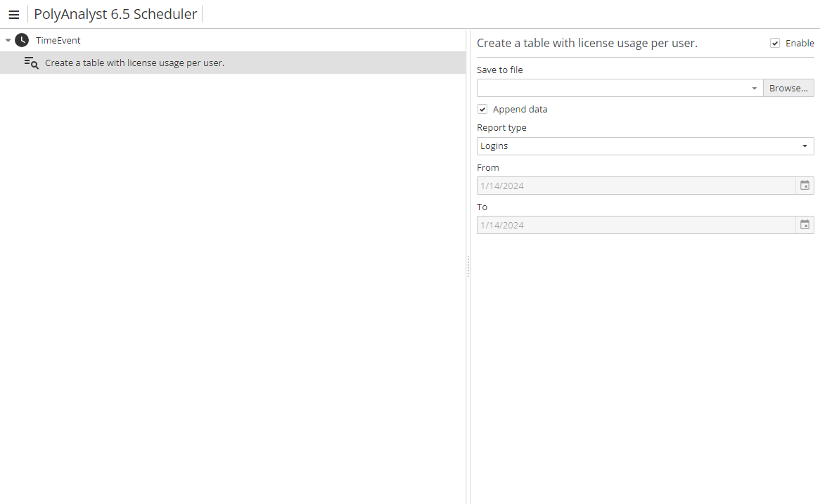Screen dimensions: 820x504
Task: Select the license usage task in left panel
Action: click(x=135, y=63)
